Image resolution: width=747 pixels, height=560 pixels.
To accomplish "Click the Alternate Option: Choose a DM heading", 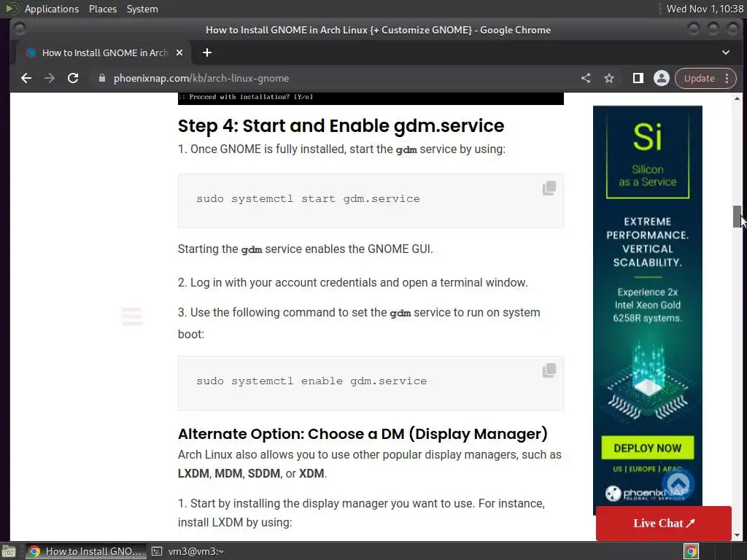I will tap(363, 434).
